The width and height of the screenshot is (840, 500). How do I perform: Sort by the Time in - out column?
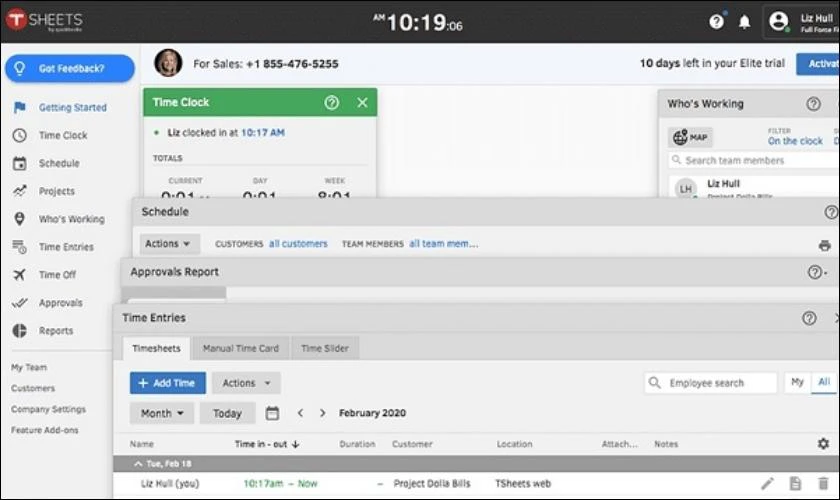(x=267, y=444)
